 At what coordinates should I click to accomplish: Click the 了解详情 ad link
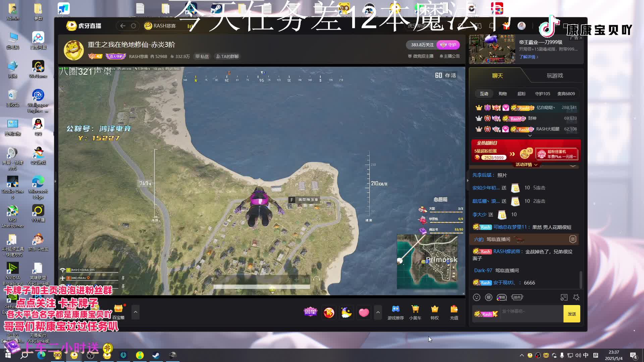pyautogui.click(x=529, y=57)
